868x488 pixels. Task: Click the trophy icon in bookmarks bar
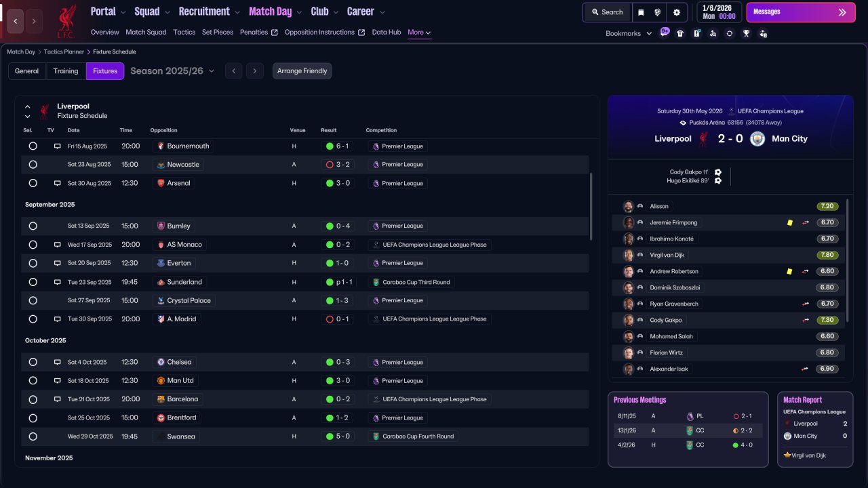(x=746, y=33)
